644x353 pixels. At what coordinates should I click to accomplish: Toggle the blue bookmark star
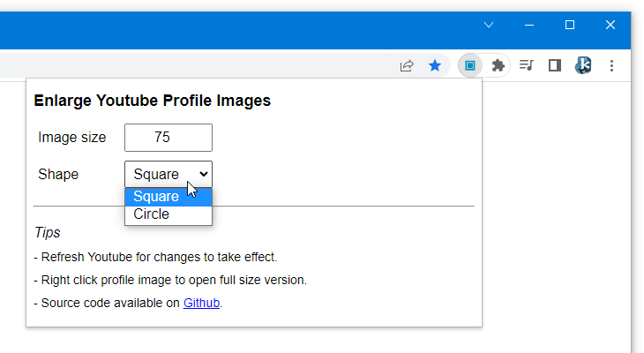(435, 66)
